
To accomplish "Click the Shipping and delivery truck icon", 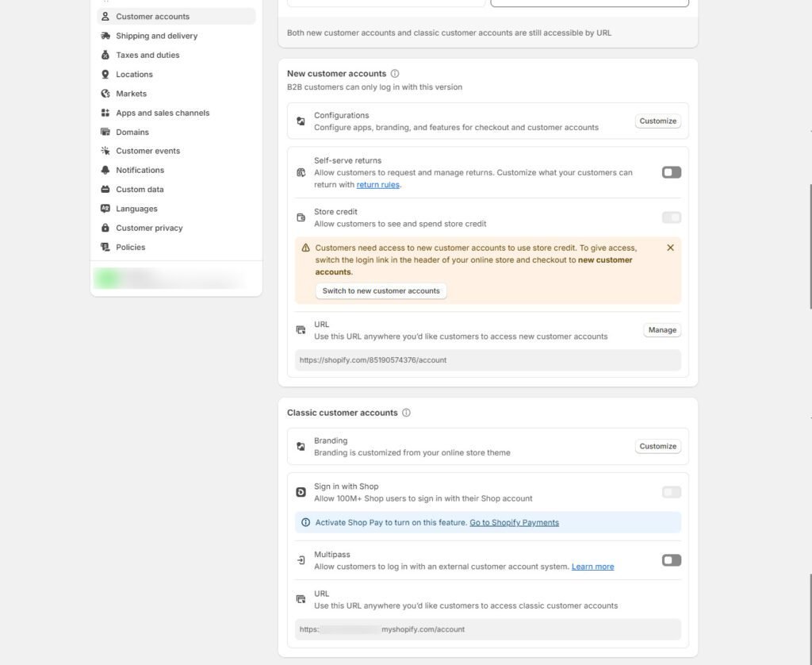I will pyautogui.click(x=105, y=36).
